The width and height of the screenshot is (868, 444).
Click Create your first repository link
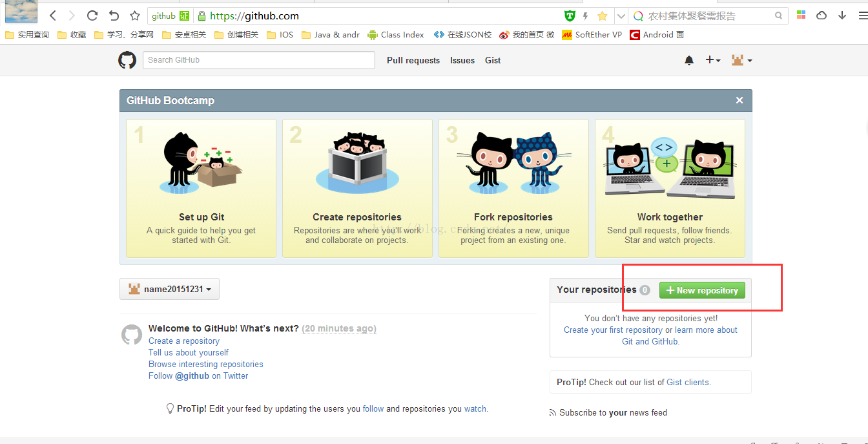click(613, 330)
